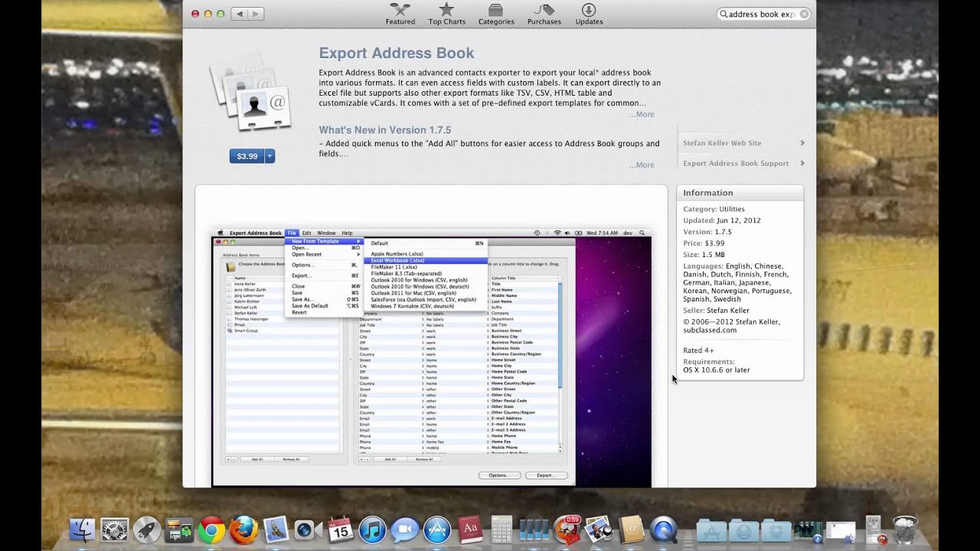The width and height of the screenshot is (980, 551).
Task: Click the Rated 4+ text
Action: (700, 350)
